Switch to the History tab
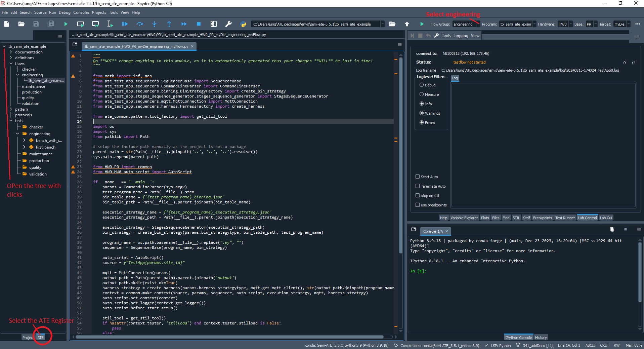The height and width of the screenshot is (349, 644). 541,338
